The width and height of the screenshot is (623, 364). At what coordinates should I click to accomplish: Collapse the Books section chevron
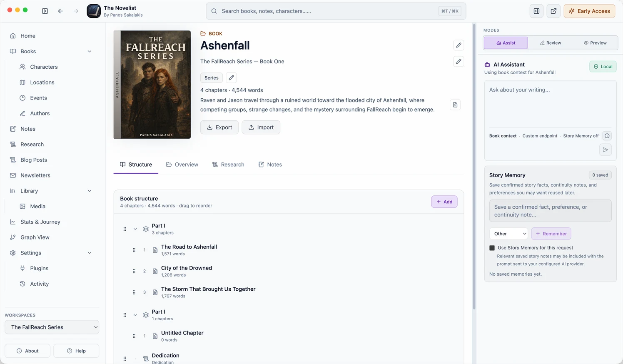tap(90, 52)
